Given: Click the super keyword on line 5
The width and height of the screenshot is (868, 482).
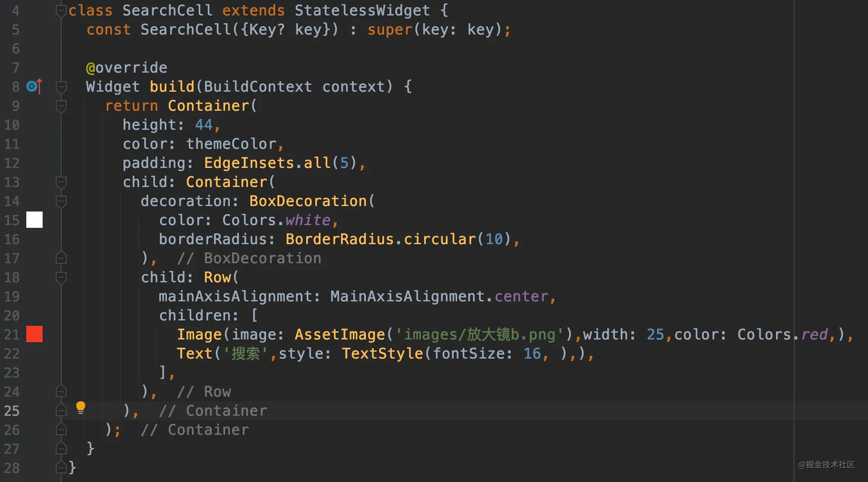Looking at the screenshot, I should click(x=390, y=30).
